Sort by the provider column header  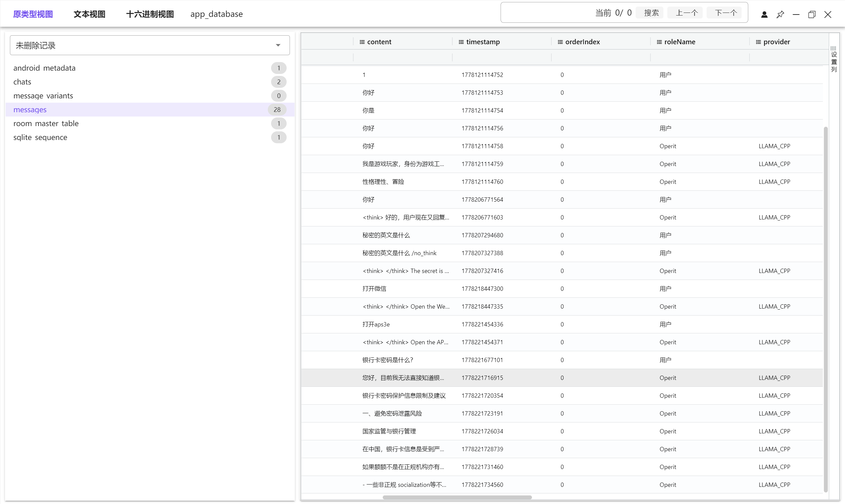pos(776,42)
